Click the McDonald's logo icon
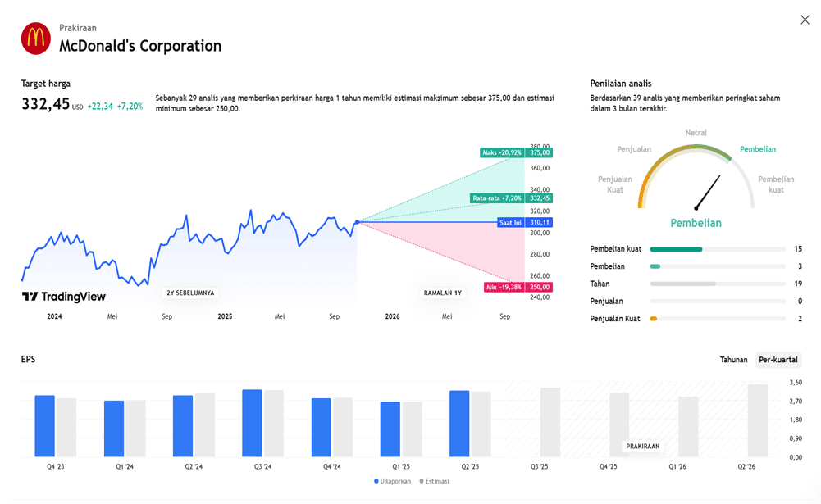821x504 pixels. point(36,39)
